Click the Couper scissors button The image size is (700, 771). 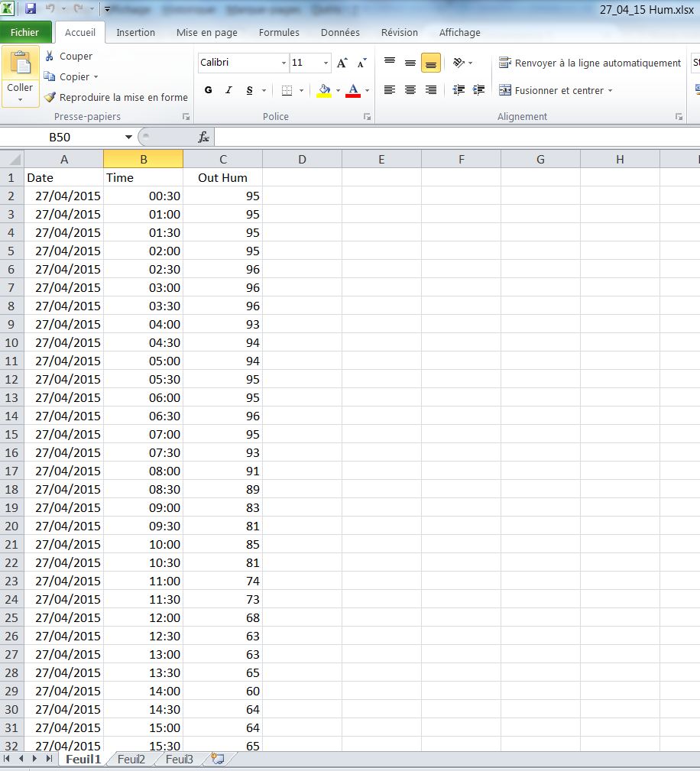point(68,56)
